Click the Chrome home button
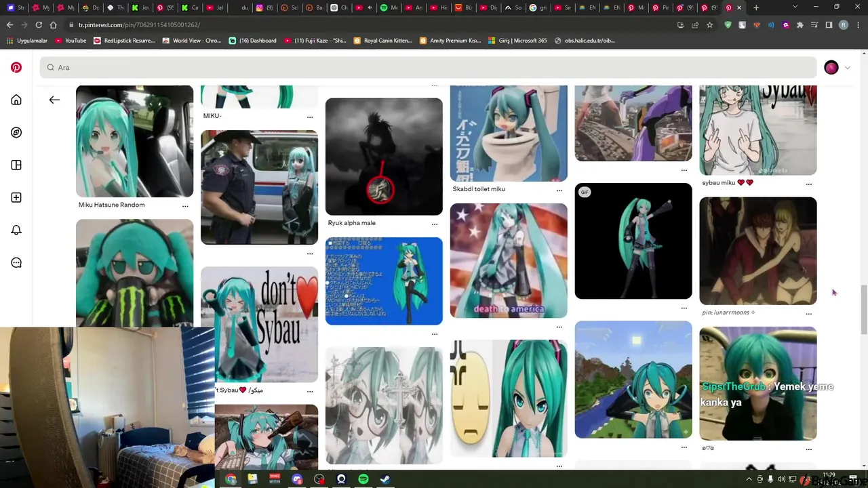The image size is (868, 488). pos(54,24)
